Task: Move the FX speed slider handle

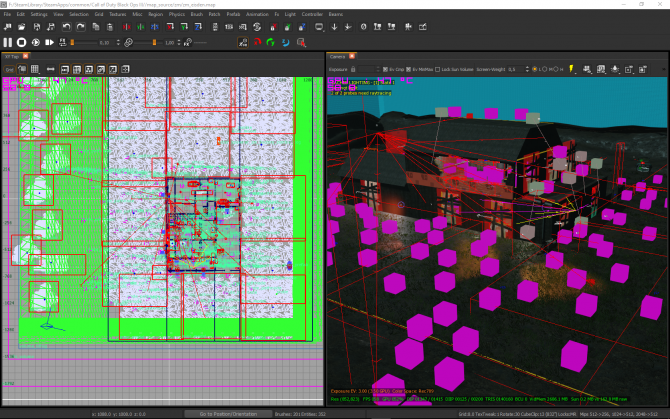Action: 72,42
